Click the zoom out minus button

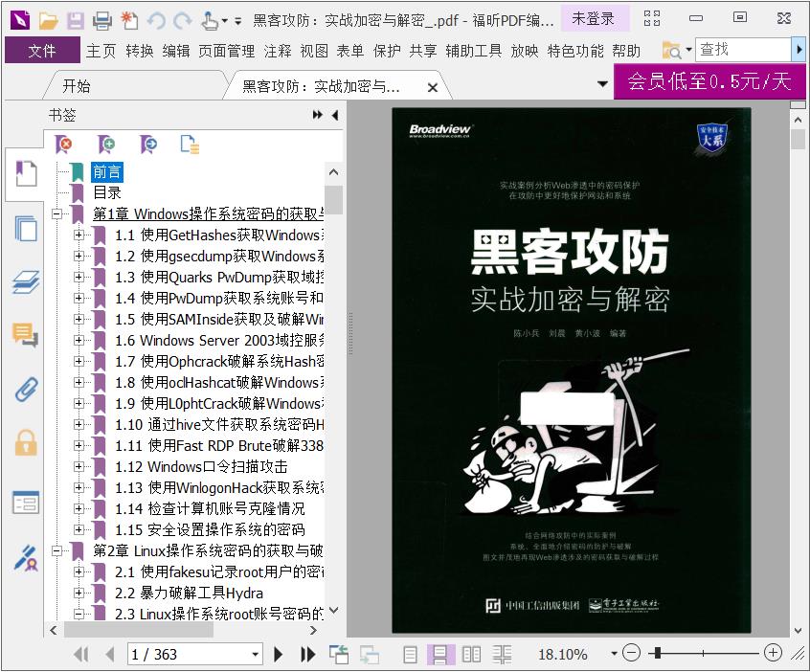pos(631,653)
